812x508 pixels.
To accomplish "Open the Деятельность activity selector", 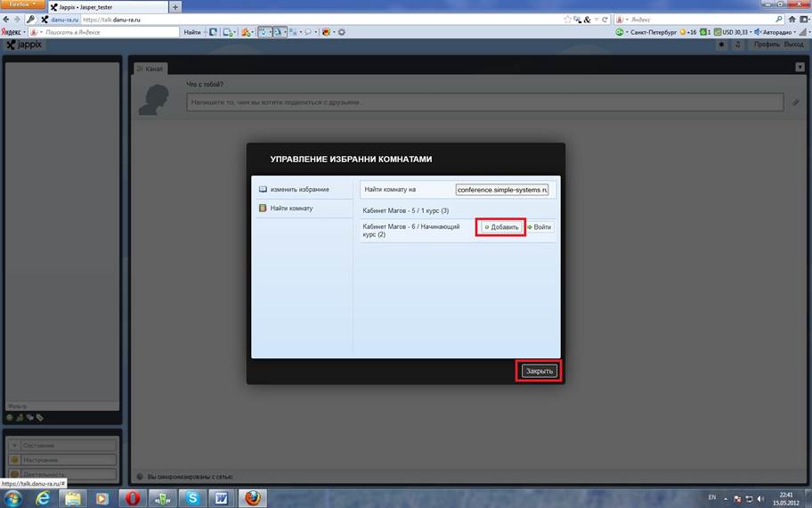I will coord(62,474).
